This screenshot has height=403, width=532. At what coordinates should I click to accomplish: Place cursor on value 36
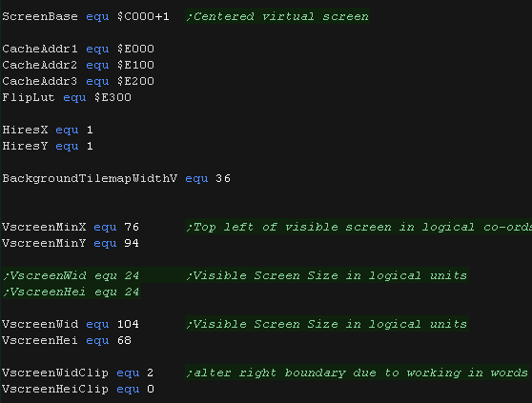(223, 178)
